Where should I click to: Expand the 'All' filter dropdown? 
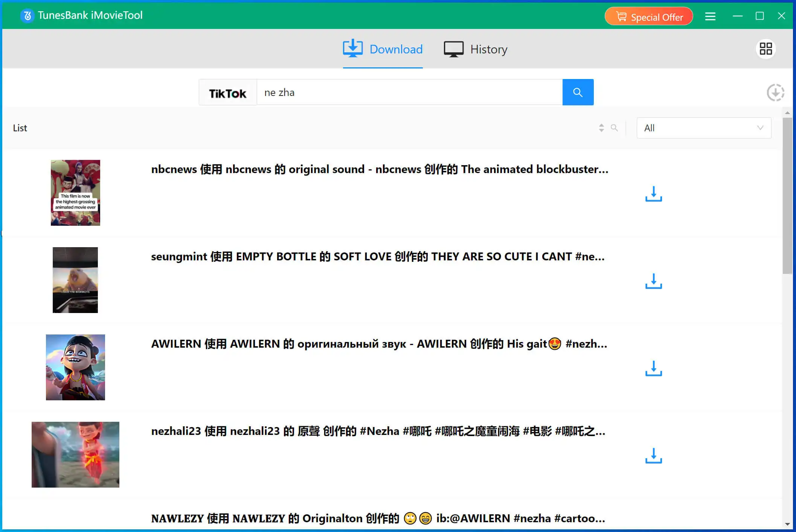(704, 128)
